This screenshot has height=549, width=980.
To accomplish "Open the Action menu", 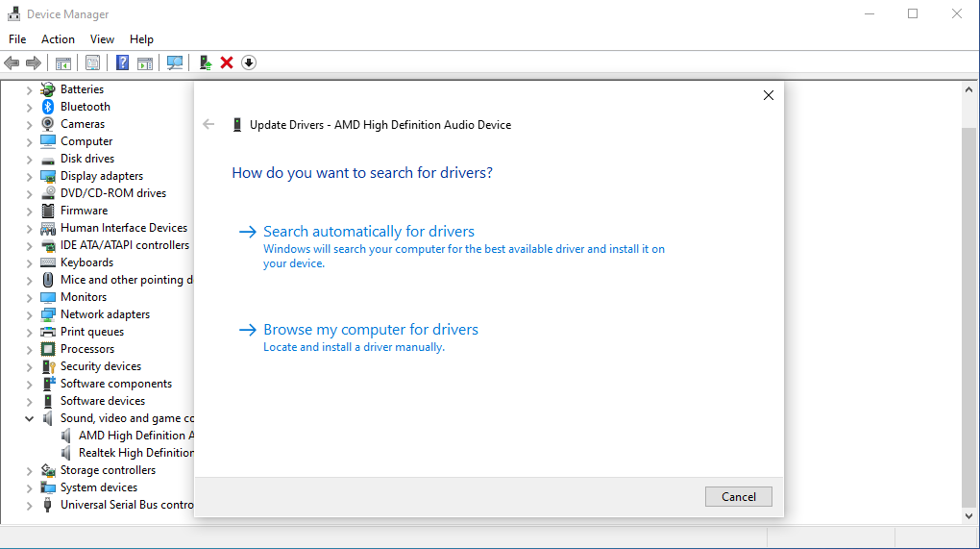I will coord(58,39).
